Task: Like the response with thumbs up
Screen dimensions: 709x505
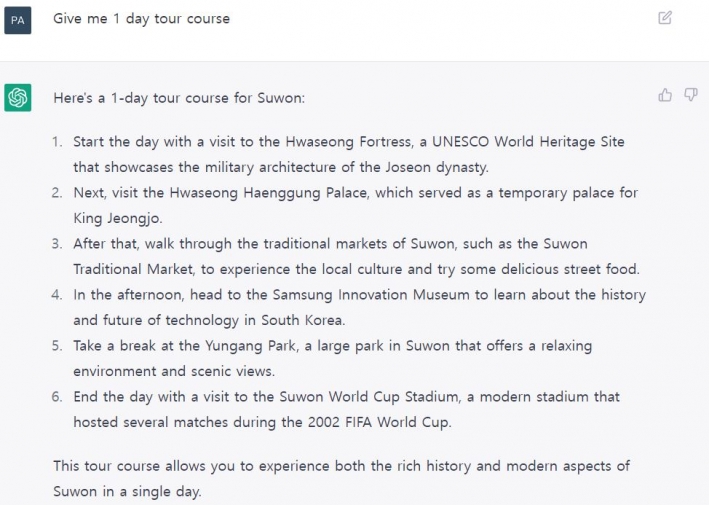Action: 665,95
